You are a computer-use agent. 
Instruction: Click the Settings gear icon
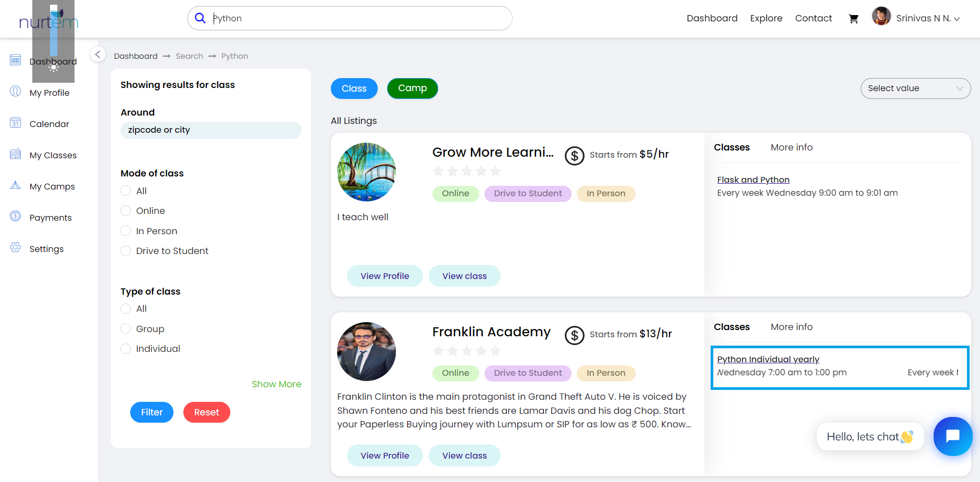(x=16, y=248)
